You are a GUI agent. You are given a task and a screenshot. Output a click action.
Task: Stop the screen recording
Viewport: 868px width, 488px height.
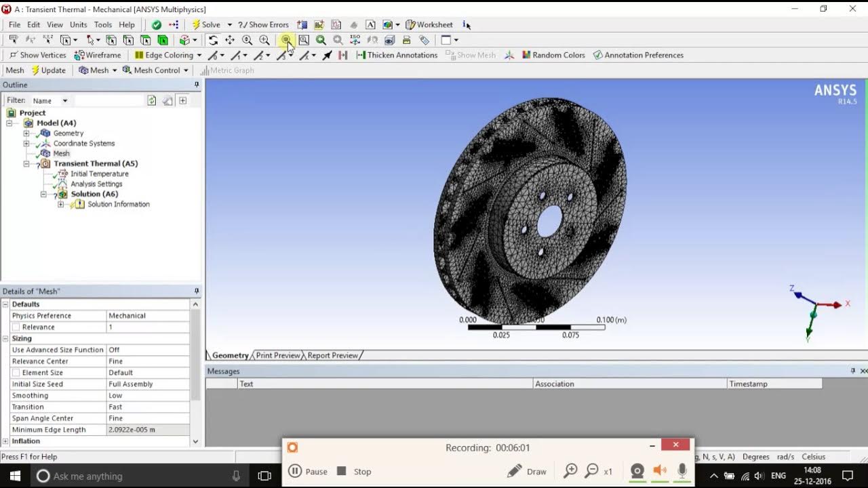pos(354,471)
